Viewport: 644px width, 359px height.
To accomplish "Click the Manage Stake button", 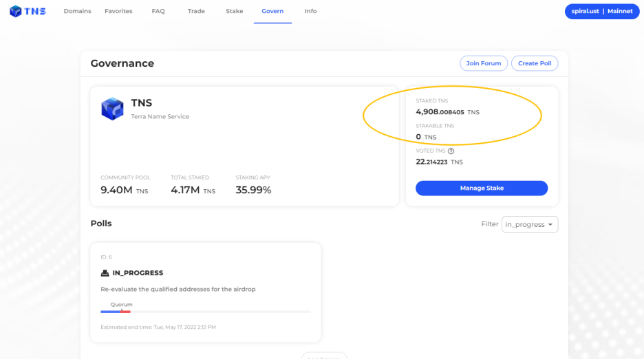I will pyautogui.click(x=482, y=188).
